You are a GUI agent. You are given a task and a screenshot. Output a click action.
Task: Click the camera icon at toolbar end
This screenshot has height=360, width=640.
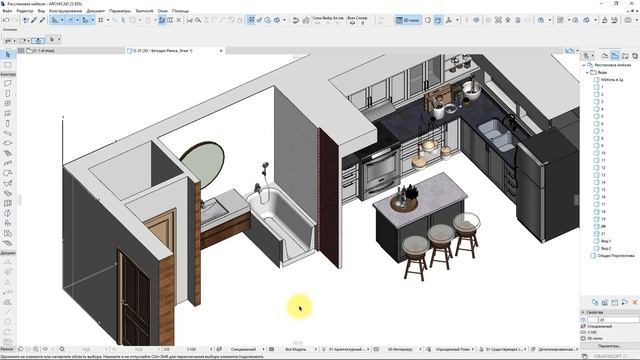[628, 20]
